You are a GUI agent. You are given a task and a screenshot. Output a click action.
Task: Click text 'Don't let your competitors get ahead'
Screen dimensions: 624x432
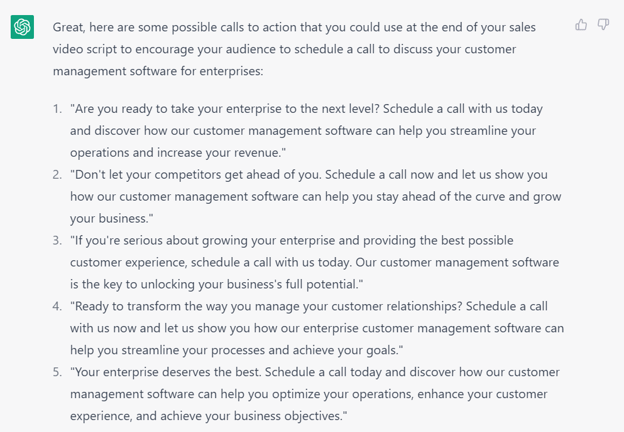click(x=177, y=175)
